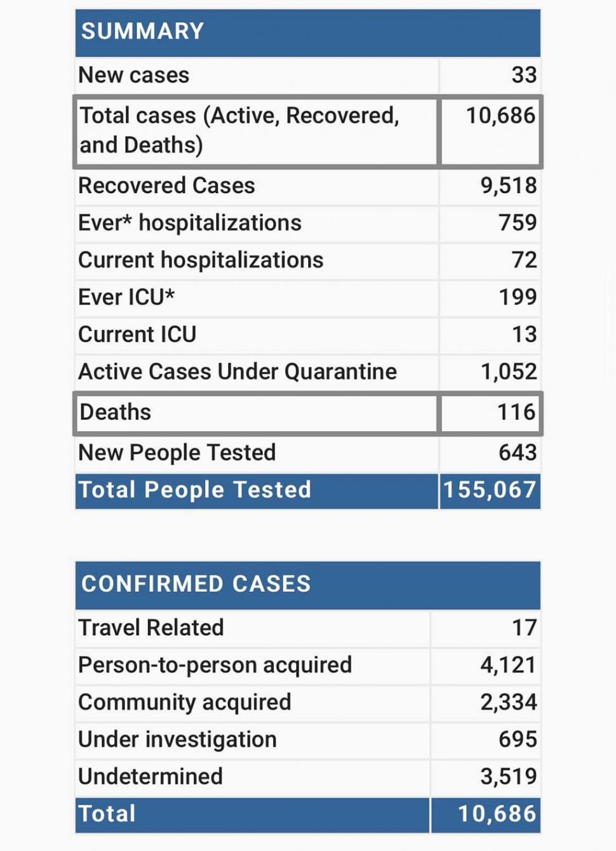
Task: Select the Ever ICU* value 199
Action: pos(518,297)
